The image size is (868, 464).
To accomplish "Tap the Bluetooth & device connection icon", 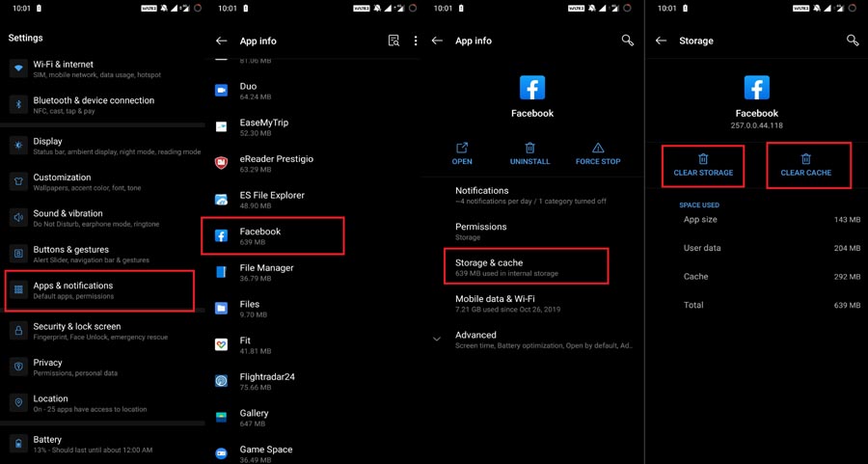I will tap(18, 104).
